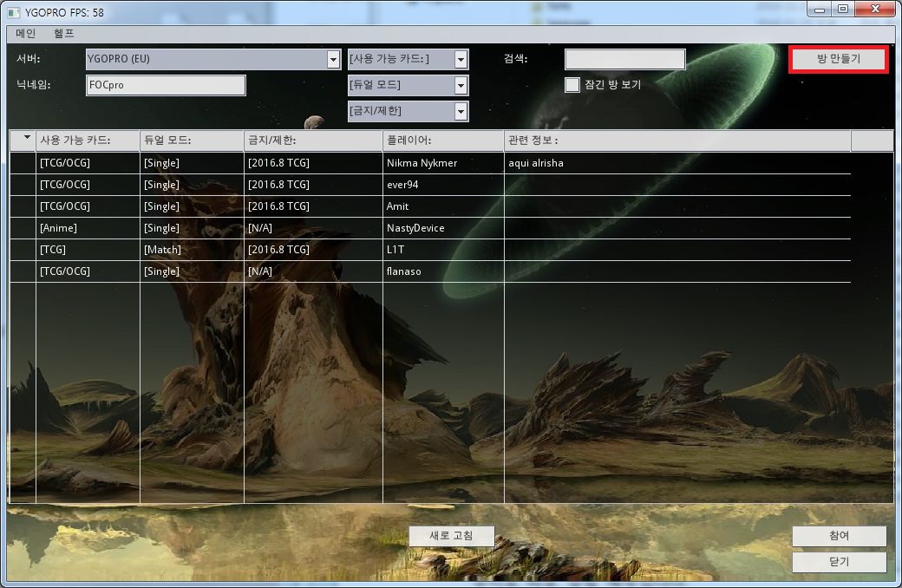The width and height of the screenshot is (902, 588).
Task: Focus the 검색 search input field
Action: point(624,59)
